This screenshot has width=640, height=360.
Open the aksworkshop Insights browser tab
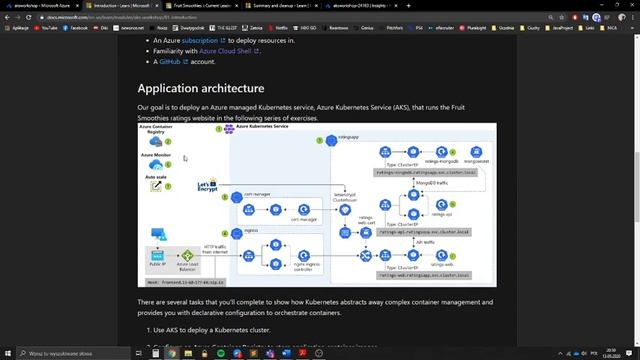coord(361,6)
